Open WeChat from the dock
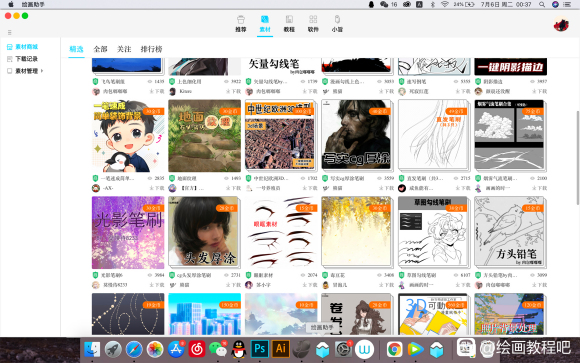Screen dimensions: 580x363 [x=218, y=349]
